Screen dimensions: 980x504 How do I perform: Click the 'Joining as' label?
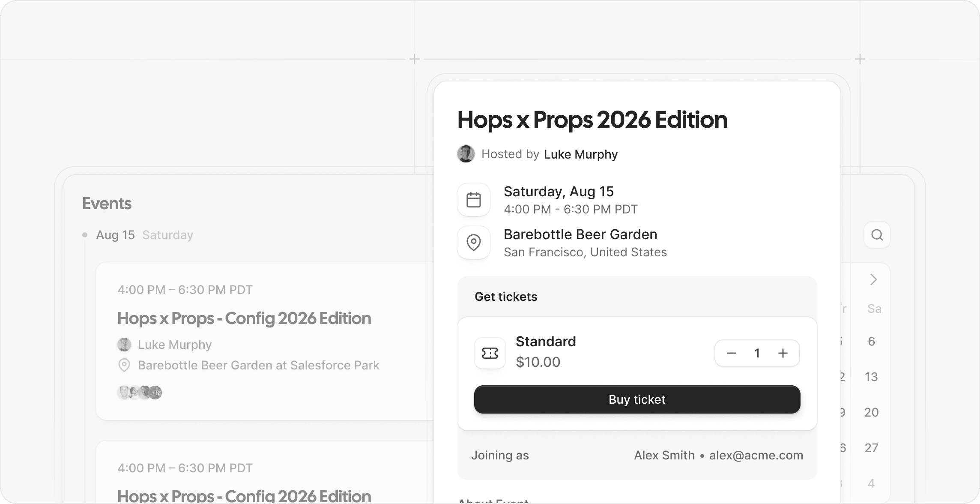(500, 455)
